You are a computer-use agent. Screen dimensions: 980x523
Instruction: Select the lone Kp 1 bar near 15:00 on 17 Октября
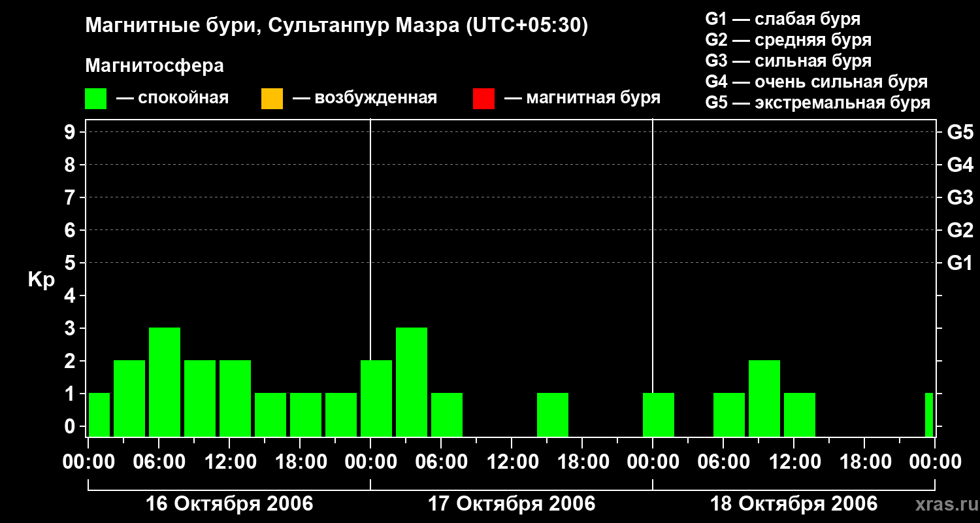coord(553,414)
